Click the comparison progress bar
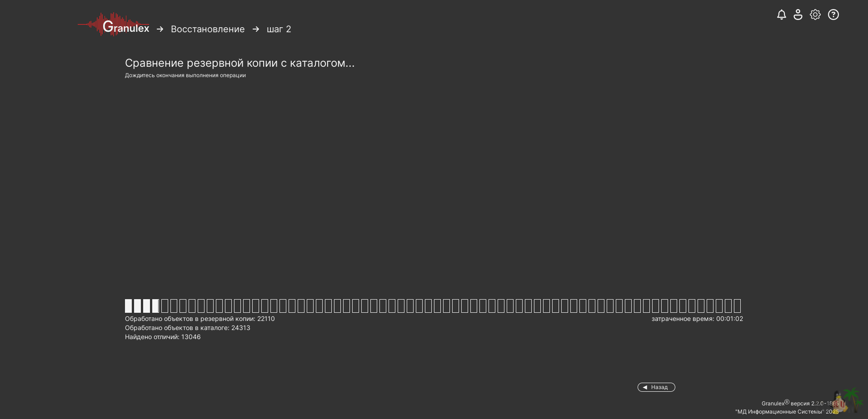This screenshot has width=868, height=419. tap(433, 306)
